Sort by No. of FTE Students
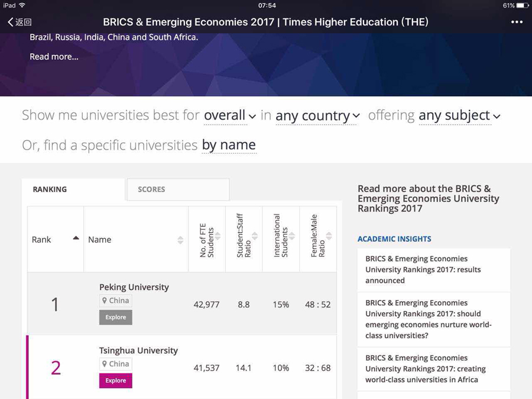 [x=218, y=236]
